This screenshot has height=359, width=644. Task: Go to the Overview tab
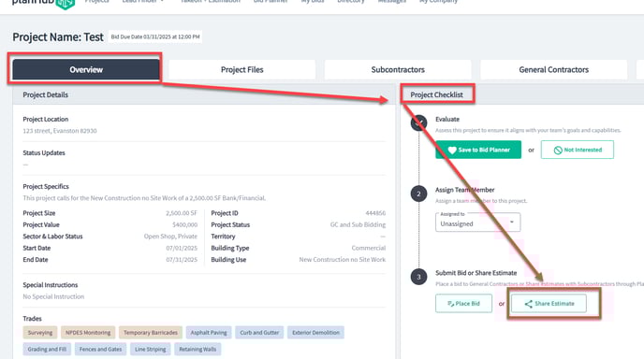click(86, 70)
